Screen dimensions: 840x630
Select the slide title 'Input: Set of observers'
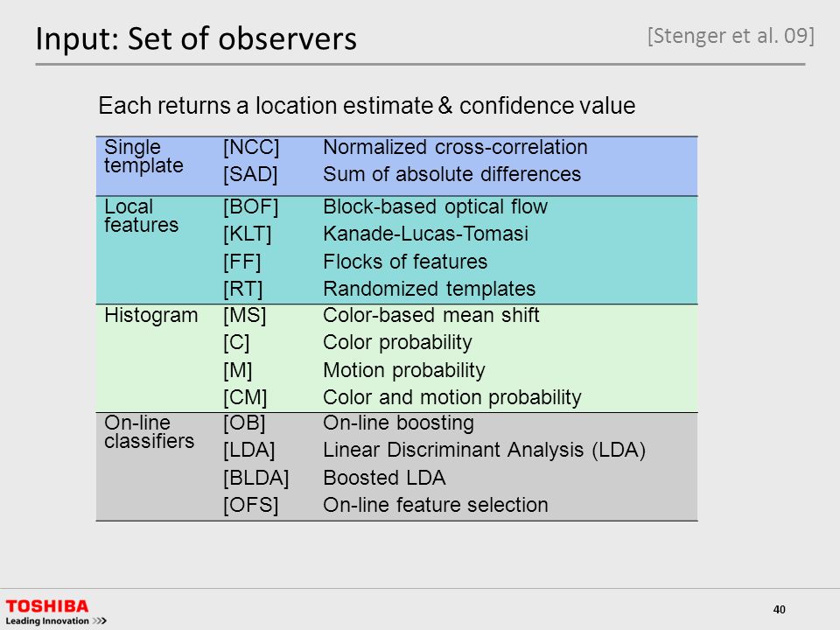pyautogui.click(x=196, y=38)
